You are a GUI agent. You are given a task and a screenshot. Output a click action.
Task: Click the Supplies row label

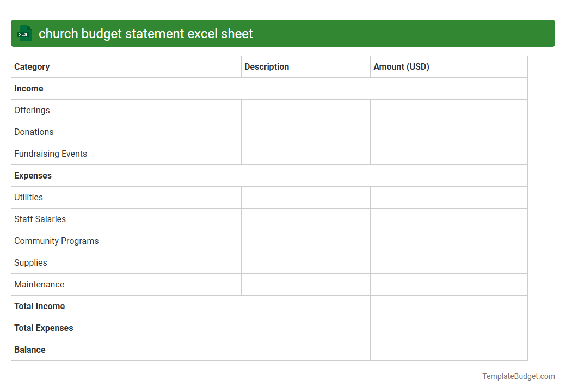point(30,262)
